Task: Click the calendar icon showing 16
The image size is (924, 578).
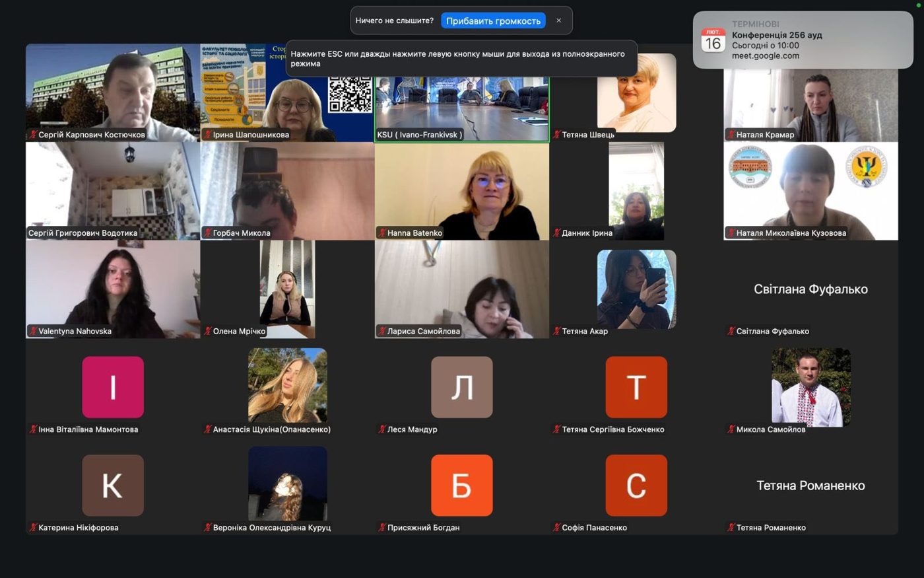Action: (713, 40)
